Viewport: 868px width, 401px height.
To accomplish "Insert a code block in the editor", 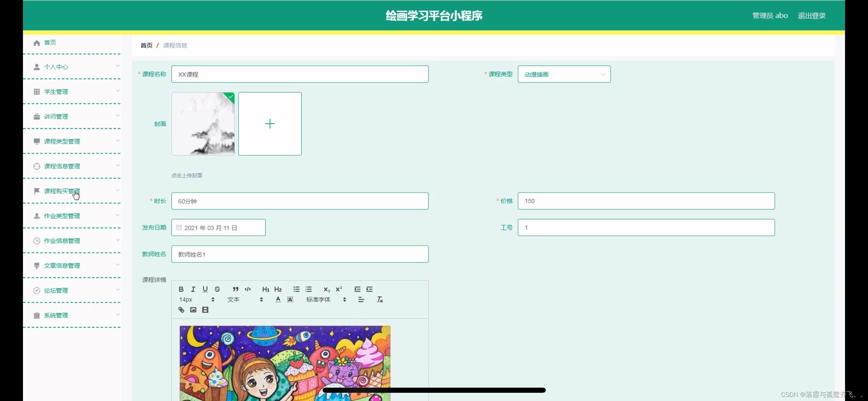I will pyautogui.click(x=248, y=289).
